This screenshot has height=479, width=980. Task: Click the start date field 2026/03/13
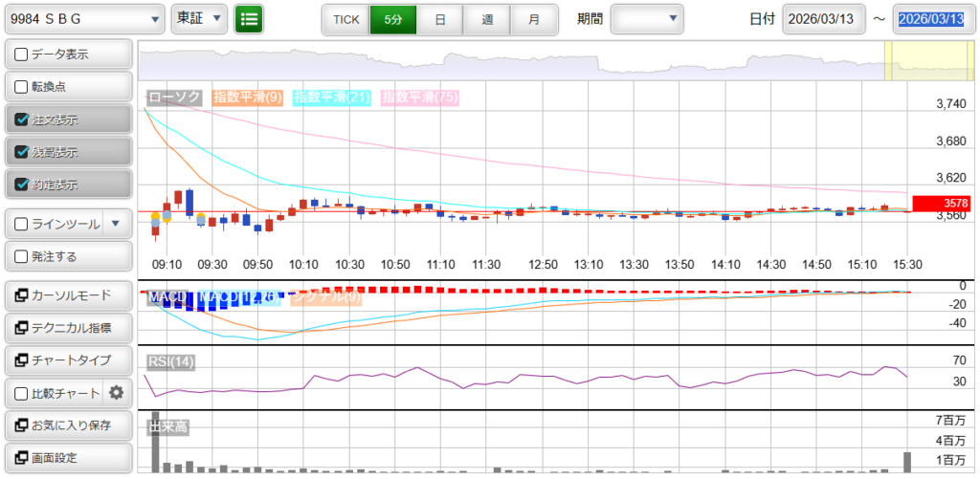tap(823, 19)
